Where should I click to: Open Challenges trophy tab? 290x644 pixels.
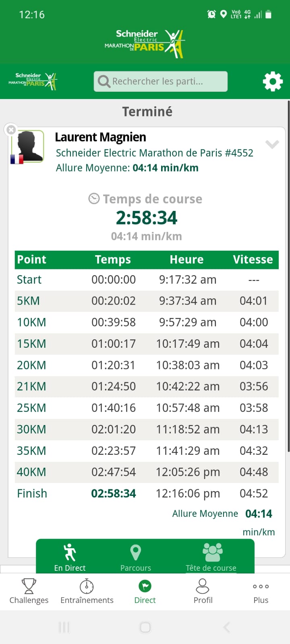[29, 591]
